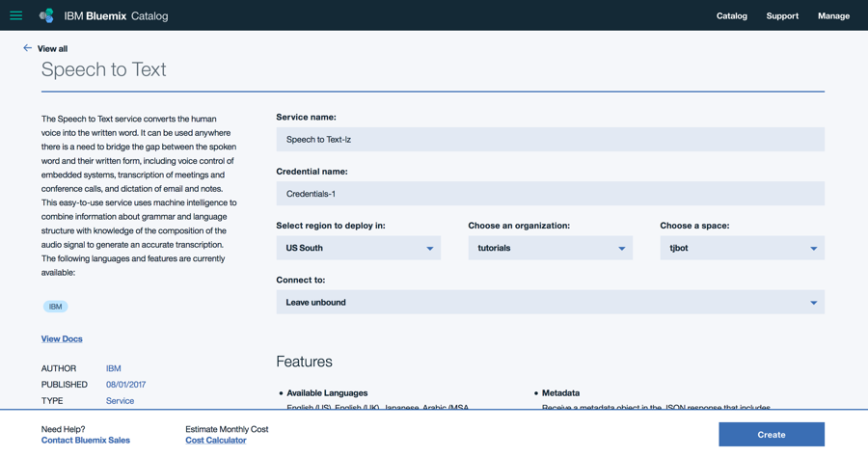
Task: Open the US South region dropdown
Action: point(358,248)
